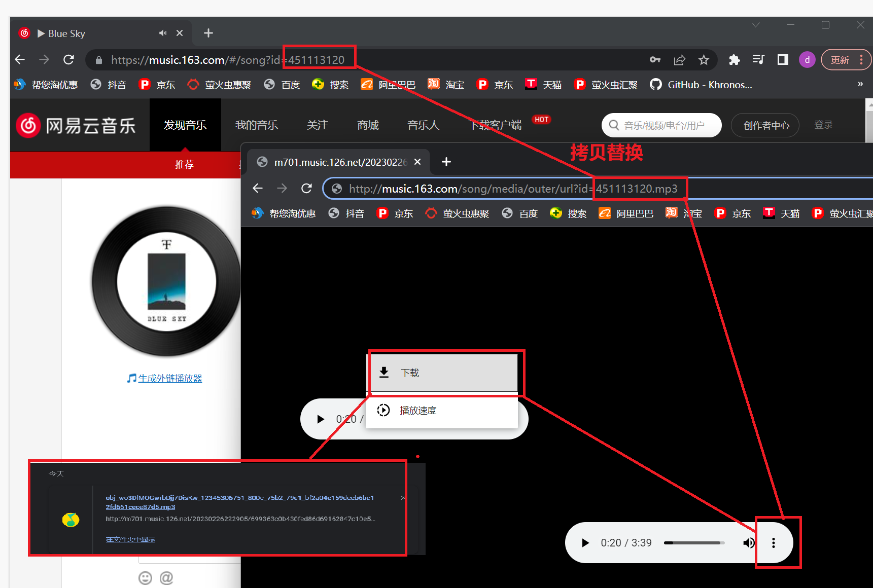Screen dimensions: 873x588
Task: Click the @ mention icon
Action: 166,578
